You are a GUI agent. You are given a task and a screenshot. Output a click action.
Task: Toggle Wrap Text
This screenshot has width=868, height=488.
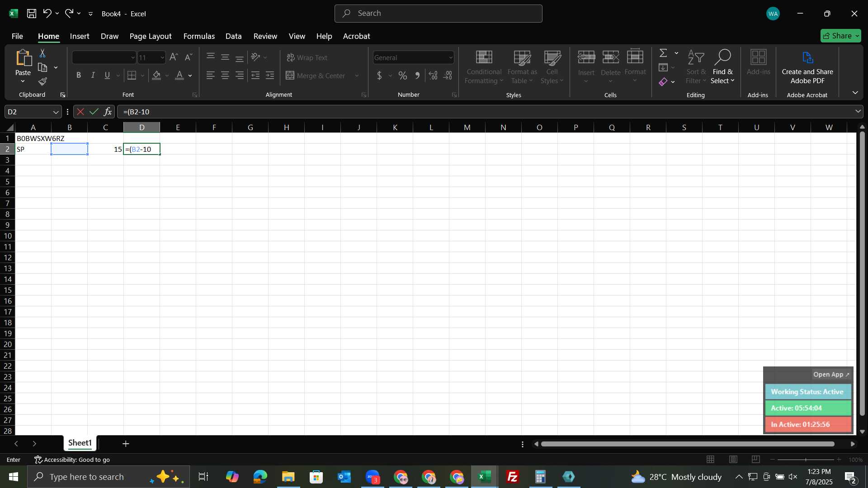point(307,57)
